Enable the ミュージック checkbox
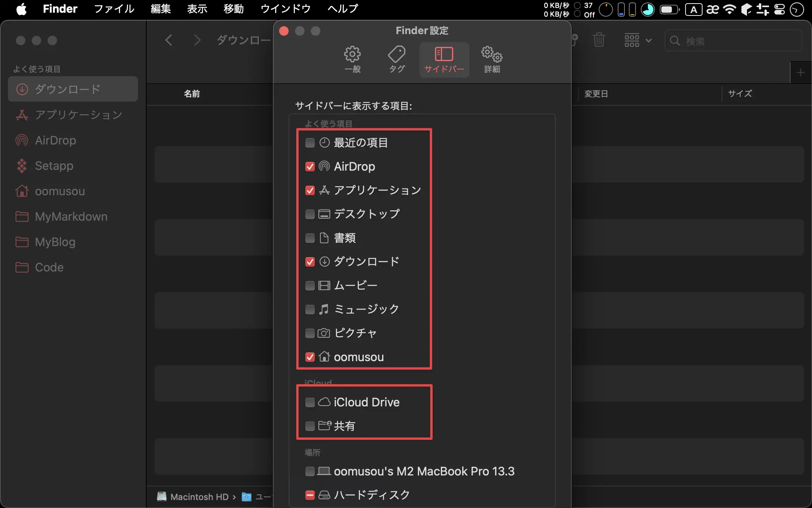 310,310
